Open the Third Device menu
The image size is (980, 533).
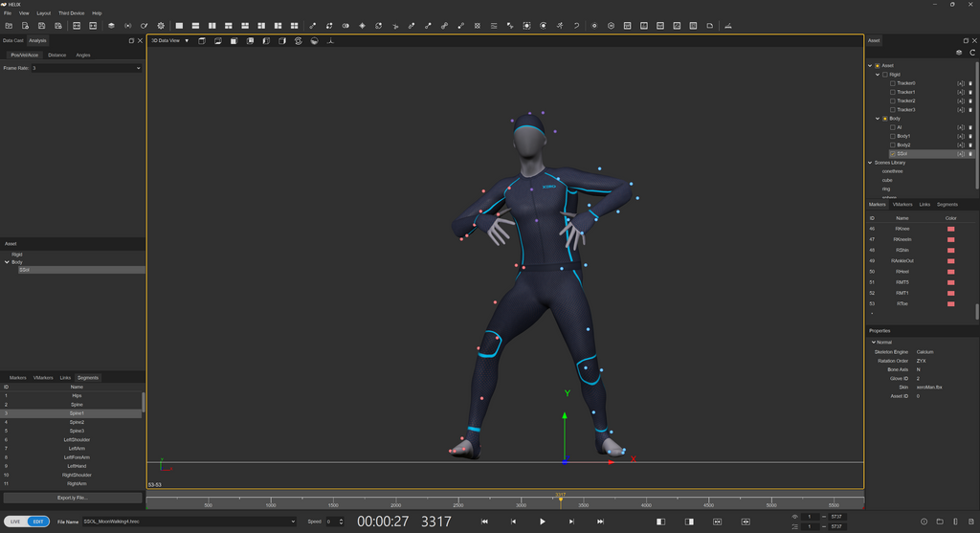coord(71,13)
